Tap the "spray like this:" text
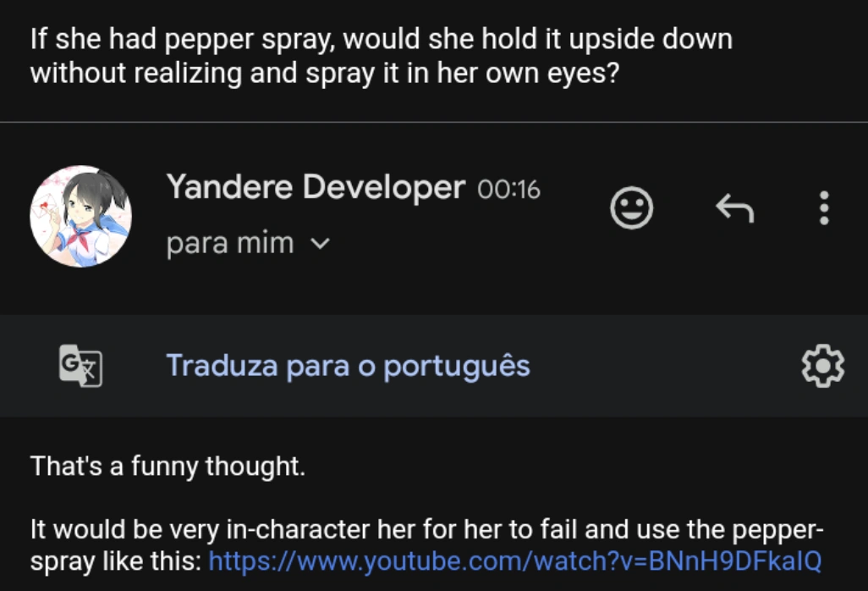The width and height of the screenshot is (868, 591). pyautogui.click(x=116, y=561)
